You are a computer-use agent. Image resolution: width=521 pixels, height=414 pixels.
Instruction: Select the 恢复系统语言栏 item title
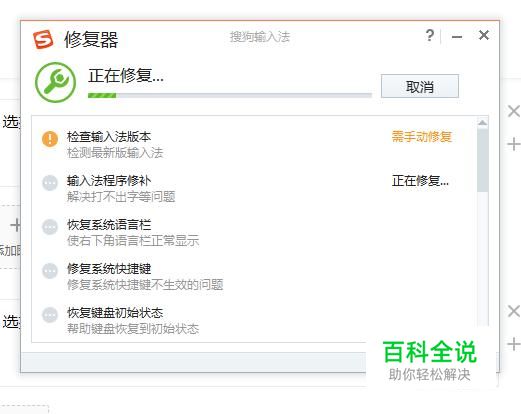(x=109, y=225)
